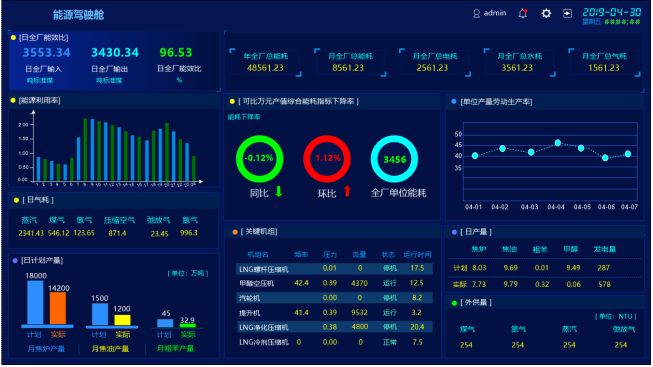653x367 pixels.
Task: Select the 年全厂总能耗 card
Action: (x=265, y=62)
